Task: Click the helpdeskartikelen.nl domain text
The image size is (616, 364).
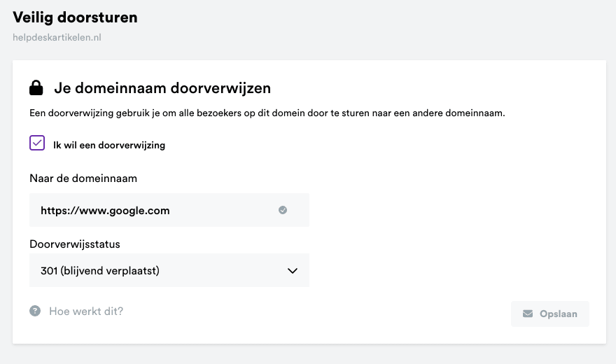Action: [x=57, y=37]
